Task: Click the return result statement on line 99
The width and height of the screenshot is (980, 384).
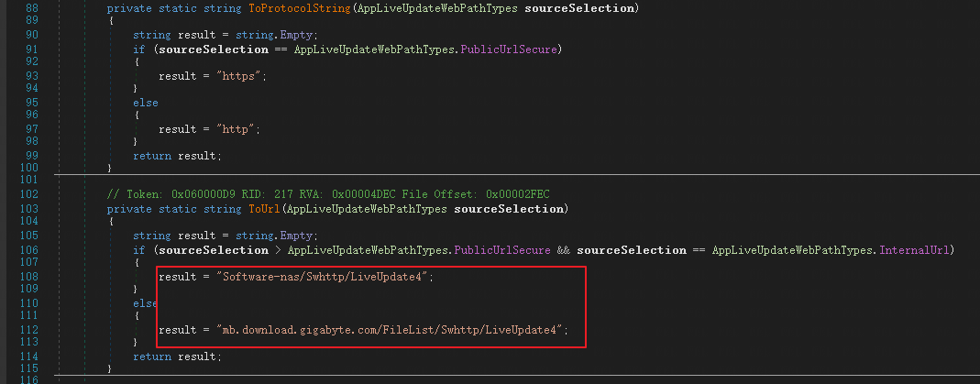Action: tap(177, 156)
